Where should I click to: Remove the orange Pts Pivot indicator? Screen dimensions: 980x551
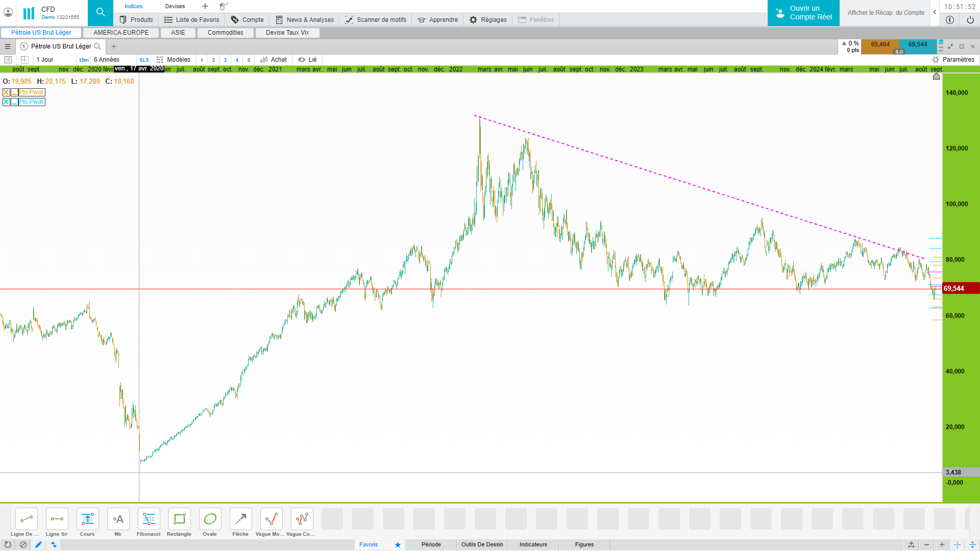tap(6, 92)
